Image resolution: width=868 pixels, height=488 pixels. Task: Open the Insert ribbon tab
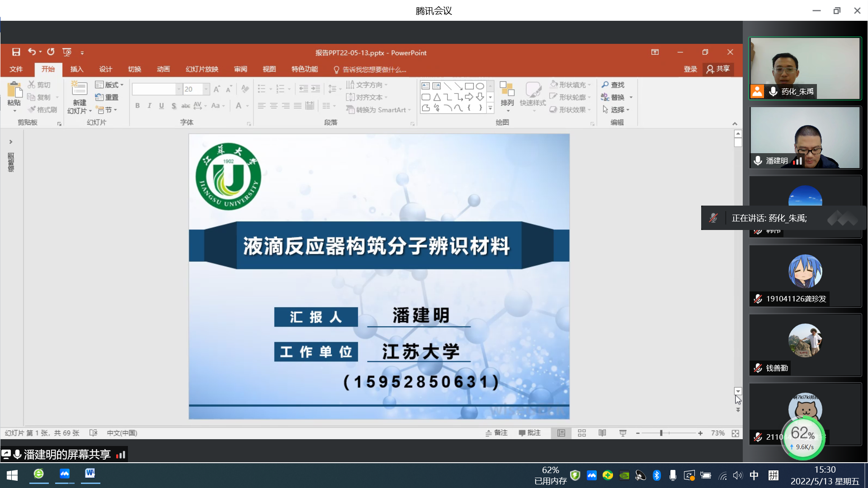click(x=77, y=69)
